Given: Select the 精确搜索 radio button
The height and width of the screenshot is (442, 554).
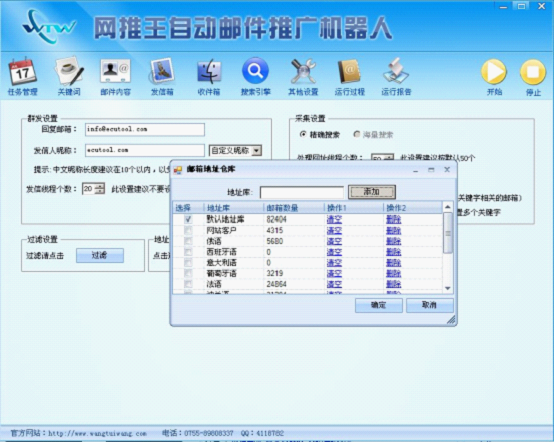Looking at the screenshot, I should pos(303,134).
